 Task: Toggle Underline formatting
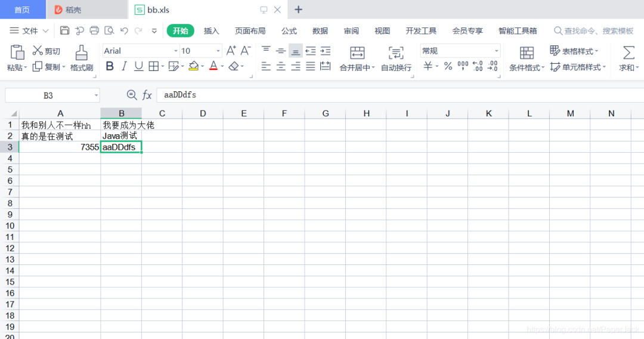point(139,66)
